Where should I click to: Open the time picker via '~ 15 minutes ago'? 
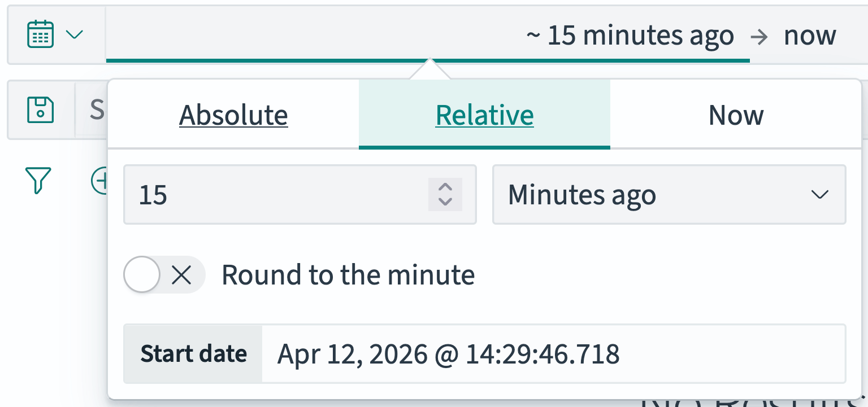[630, 35]
